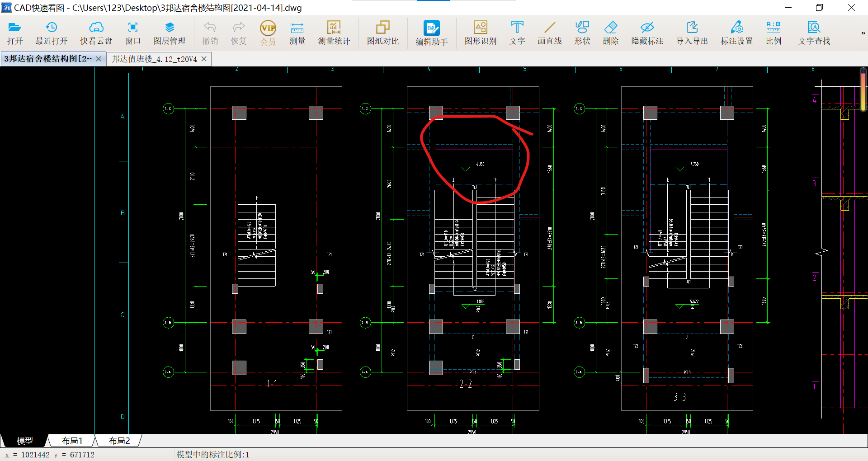Open 测量统计 measurement statistics
868x461 pixels.
pos(334,33)
